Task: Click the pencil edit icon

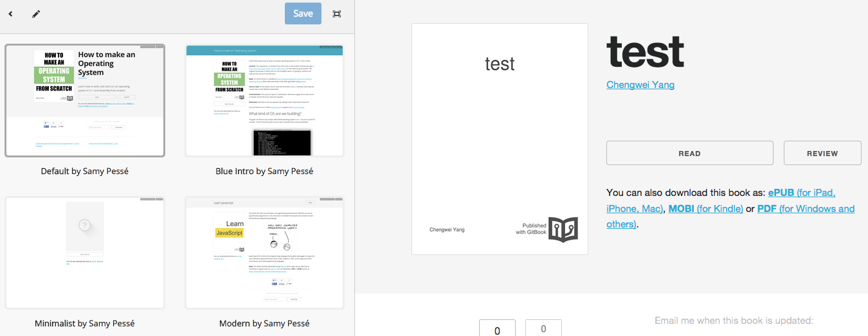Action: [36, 13]
